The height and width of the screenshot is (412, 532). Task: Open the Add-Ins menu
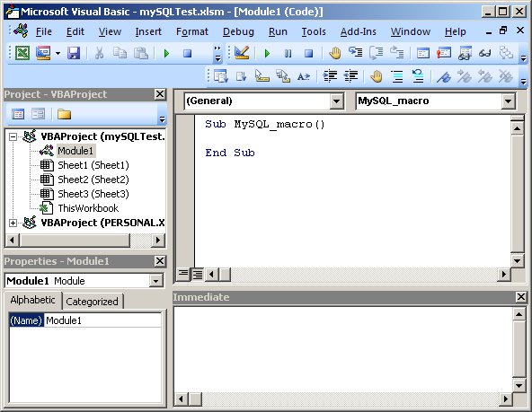[359, 31]
